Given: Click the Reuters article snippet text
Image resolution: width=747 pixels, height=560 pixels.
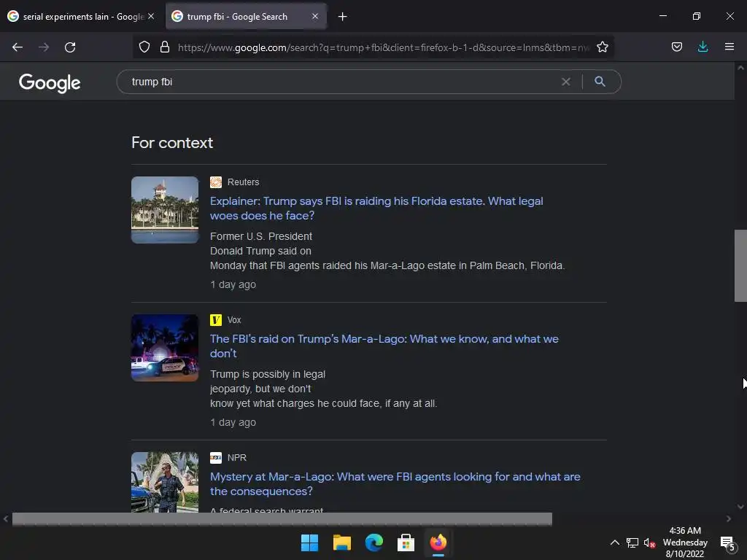Looking at the screenshot, I should pos(387,251).
